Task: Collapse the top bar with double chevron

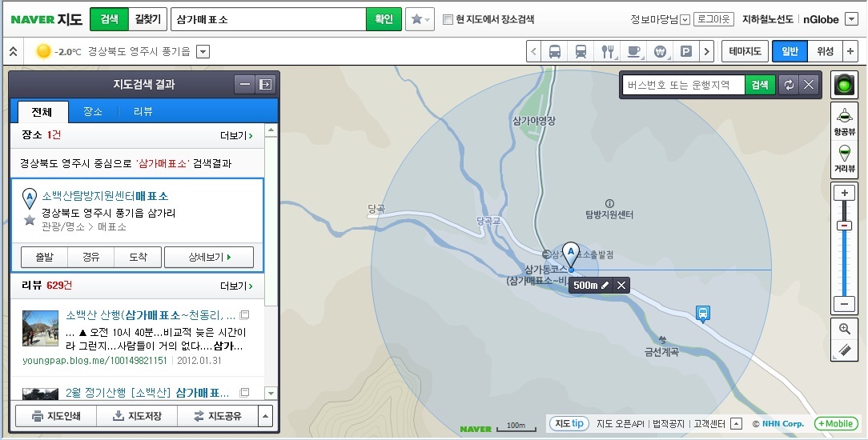Action: [x=14, y=51]
